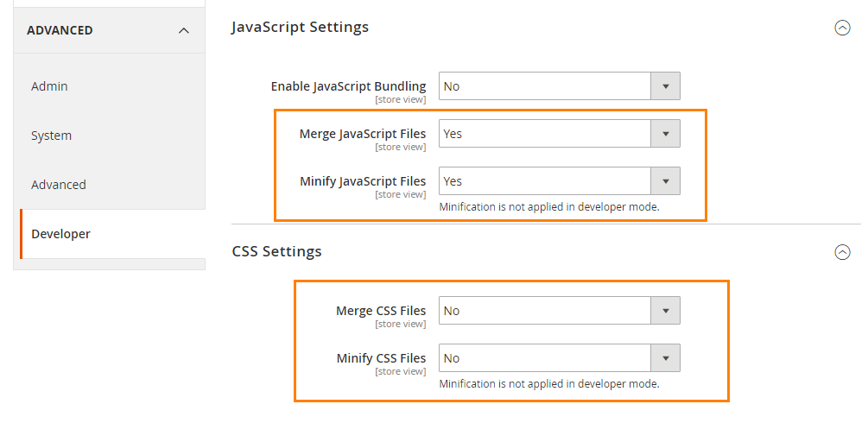Click the Merge JavaScript Files dropdown arrow
The width and height of the screenshot is (868, 442).
[665, 134]
